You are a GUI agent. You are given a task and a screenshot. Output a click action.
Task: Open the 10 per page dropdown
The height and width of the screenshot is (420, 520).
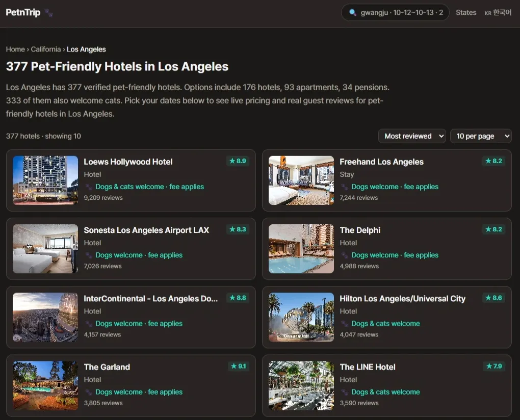(x=481, y=136)
